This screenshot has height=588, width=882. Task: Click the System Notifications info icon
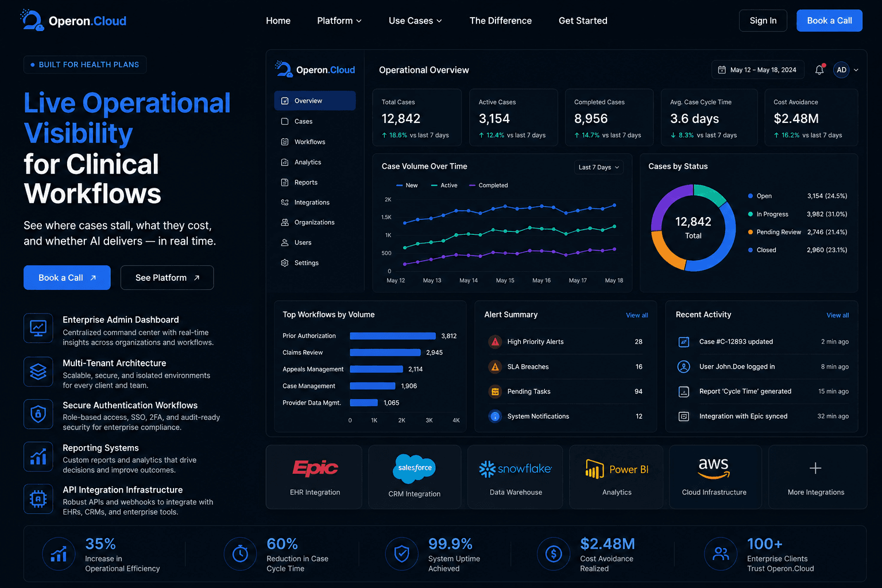click(495, 416)
